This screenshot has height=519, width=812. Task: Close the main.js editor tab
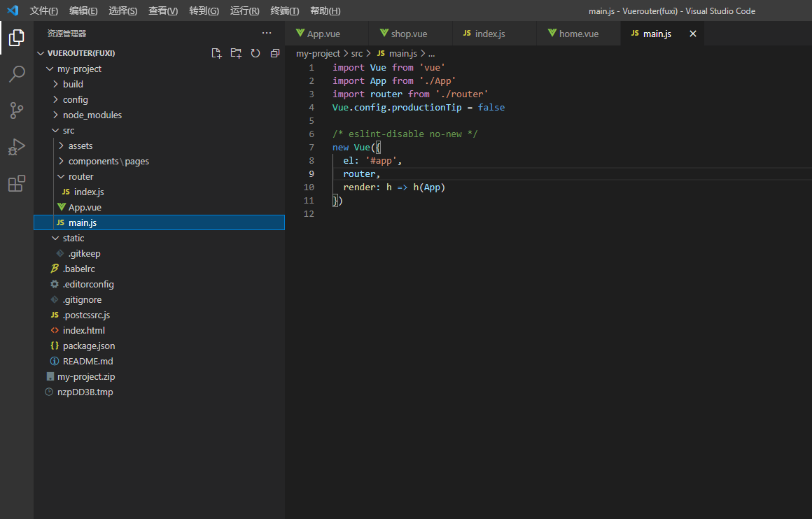tap(693, 34)
